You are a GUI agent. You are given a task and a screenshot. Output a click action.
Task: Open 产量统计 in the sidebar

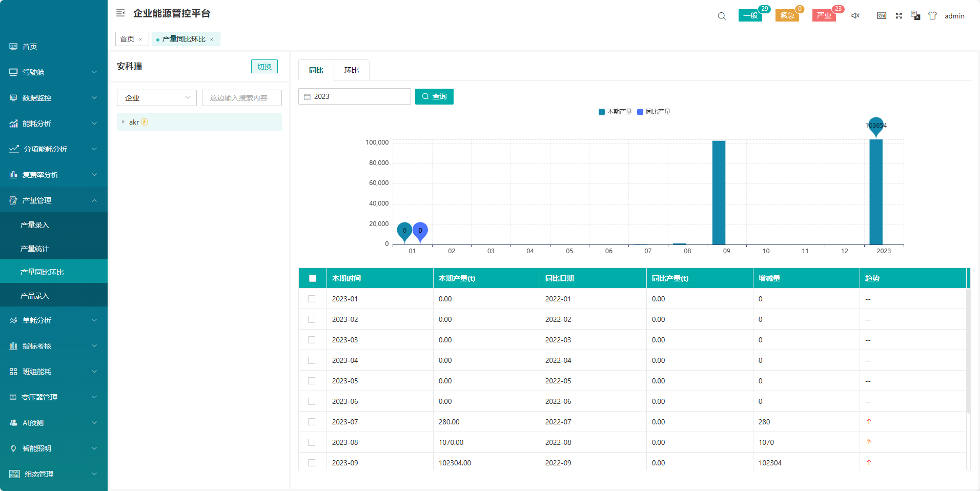click(35, 249)
